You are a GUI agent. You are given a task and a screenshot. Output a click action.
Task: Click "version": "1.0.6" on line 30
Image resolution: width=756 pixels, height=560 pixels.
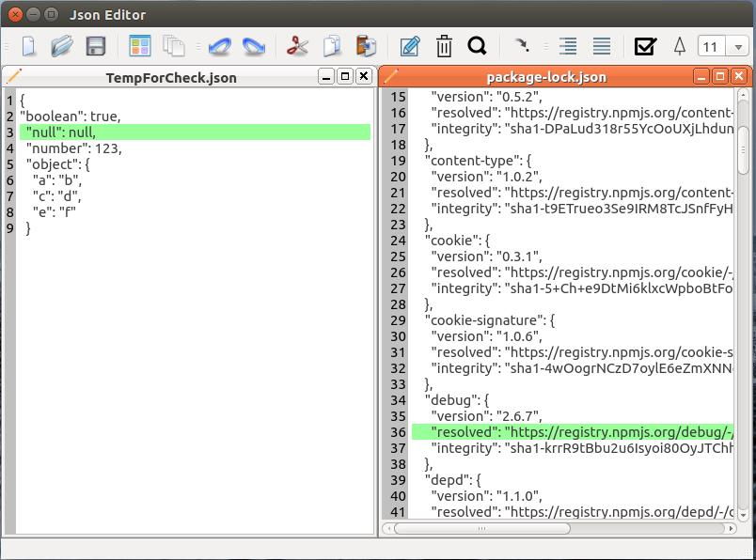coord(486,336)
